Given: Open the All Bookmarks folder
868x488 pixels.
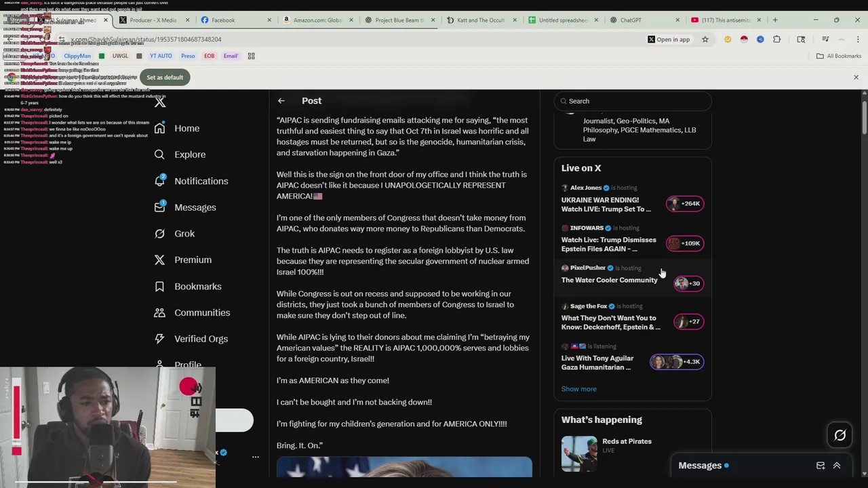Looking at the screenshot, I should [x=839, y=56].
